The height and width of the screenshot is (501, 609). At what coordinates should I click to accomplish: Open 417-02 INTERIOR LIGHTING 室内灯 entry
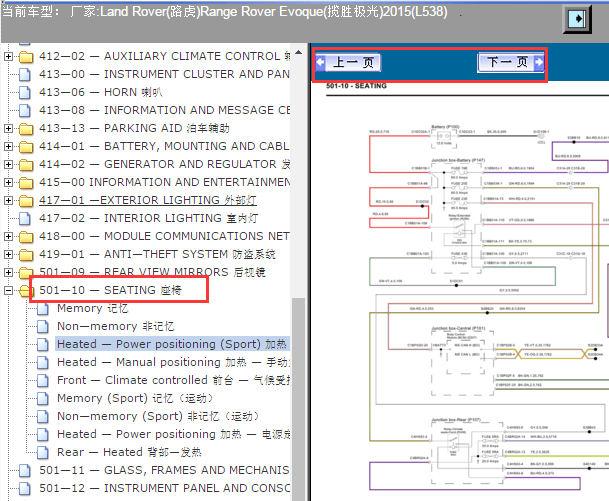point(148,218)
